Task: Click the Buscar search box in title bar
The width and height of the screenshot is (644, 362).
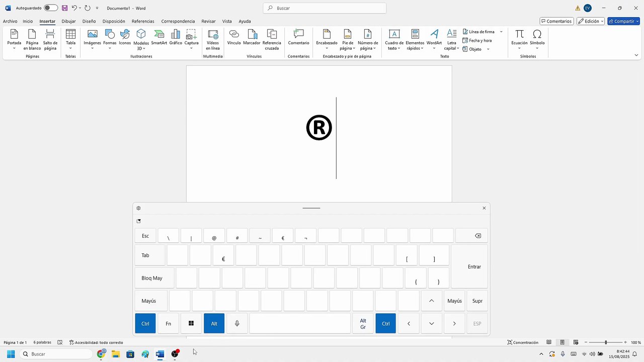Action: point(325,8)
